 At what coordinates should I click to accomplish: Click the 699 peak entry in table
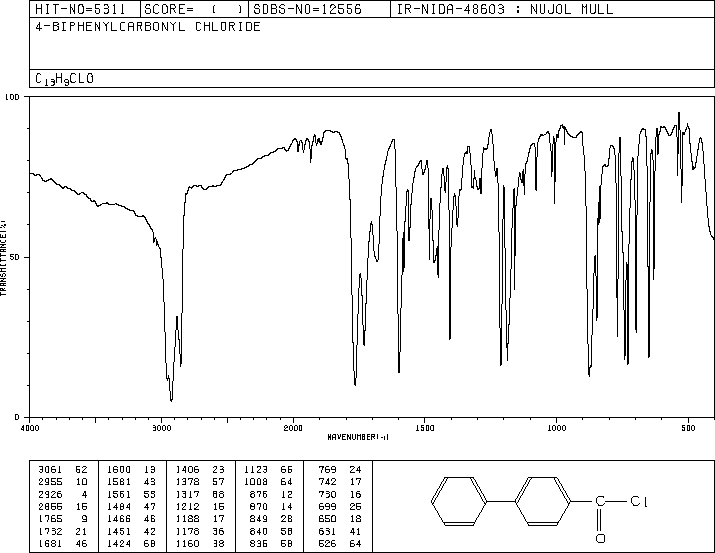[340, 506]
